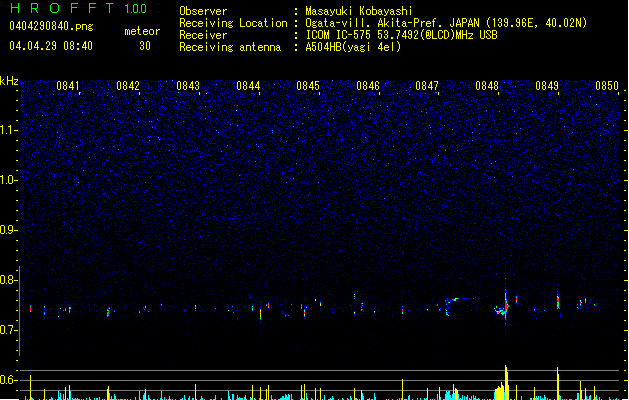The image size is (629, 400).
Task: Click the date stamp 04.04.29 08:40
Action: (51, 46)
